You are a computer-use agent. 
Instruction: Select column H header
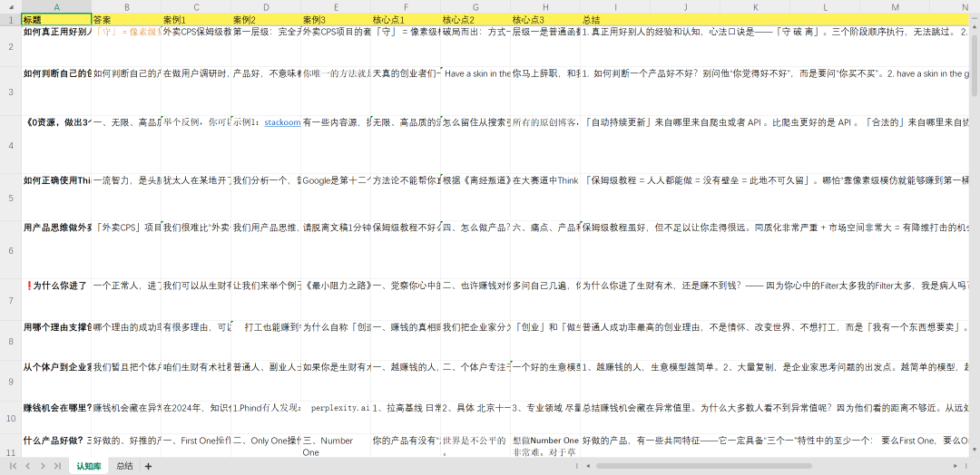tap(545, 7)
